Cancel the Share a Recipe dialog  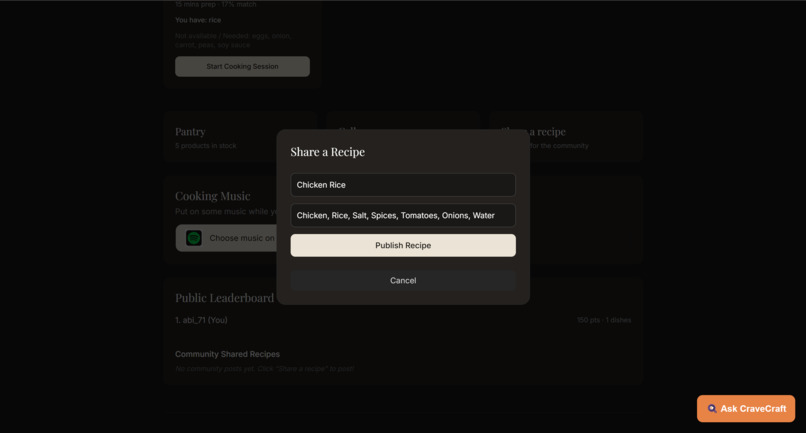403,280
